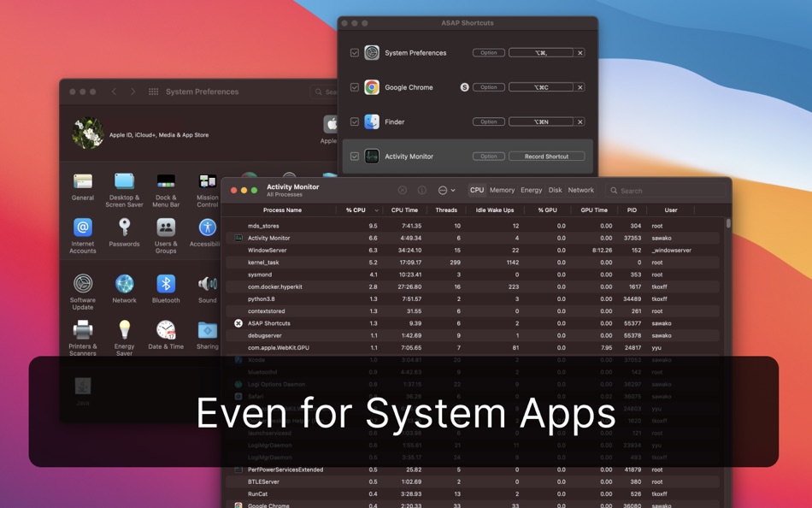Sort by Process Name column header
The image size is (812, 508).
[282, 210]
